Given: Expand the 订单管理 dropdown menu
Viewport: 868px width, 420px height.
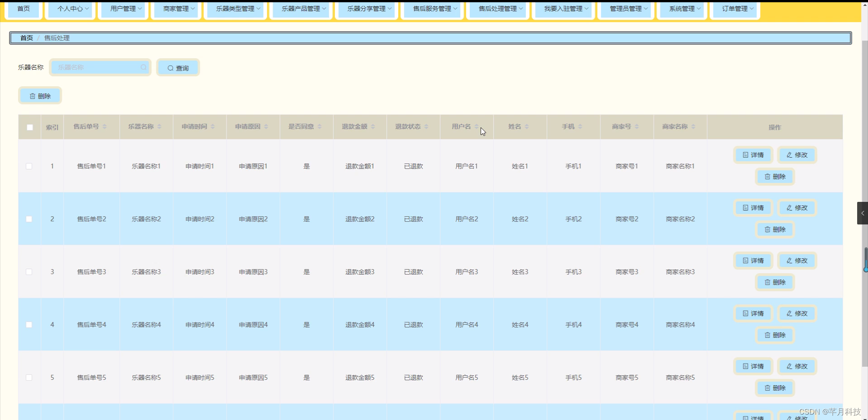Looking at the screenshot, I should (734, 8).
